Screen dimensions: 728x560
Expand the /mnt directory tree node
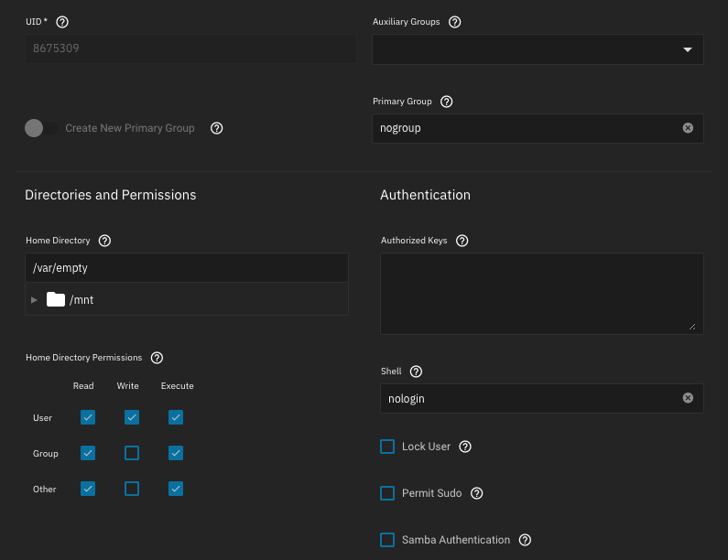tap(34, 300)
